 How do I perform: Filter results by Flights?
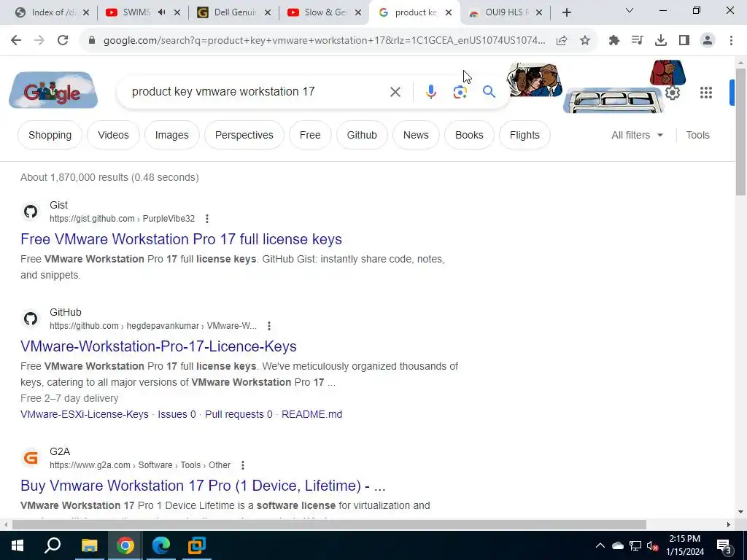525,135
